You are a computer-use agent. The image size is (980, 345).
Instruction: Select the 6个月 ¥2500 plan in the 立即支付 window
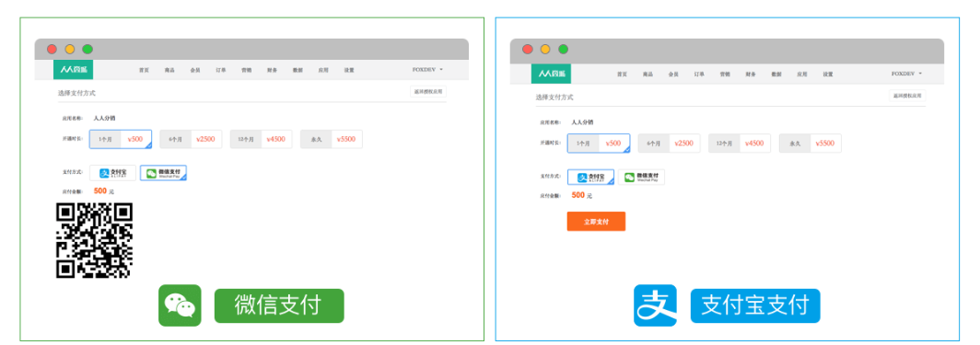669,144
